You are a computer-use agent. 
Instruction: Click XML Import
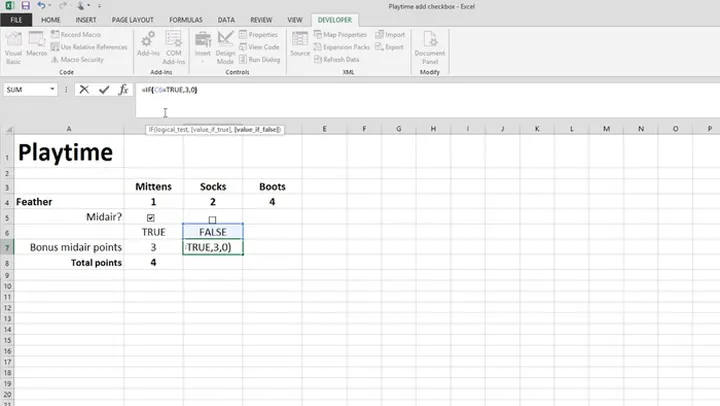click(390, 34)
